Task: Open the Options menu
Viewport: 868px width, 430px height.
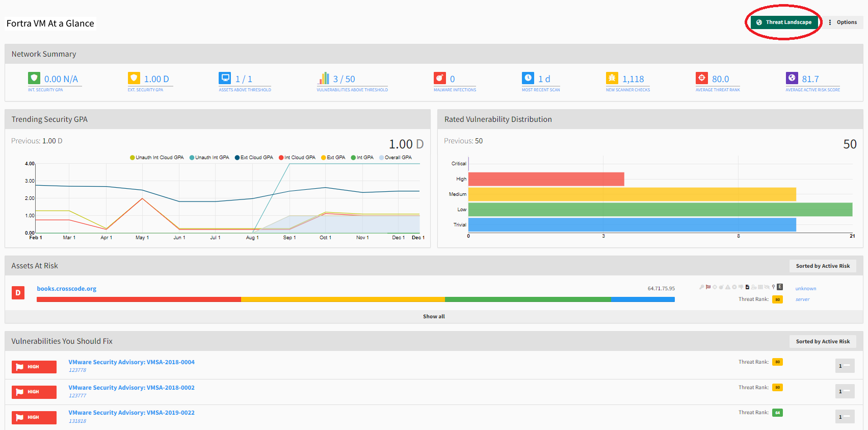Action: (x=843, y=22)
